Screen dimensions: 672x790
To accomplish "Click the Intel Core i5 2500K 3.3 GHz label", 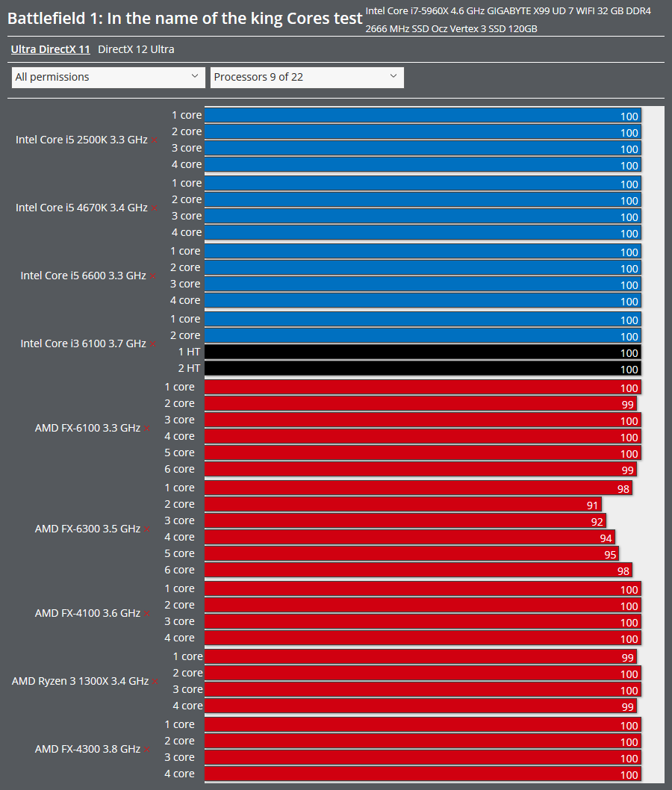I will click(81, 140).
